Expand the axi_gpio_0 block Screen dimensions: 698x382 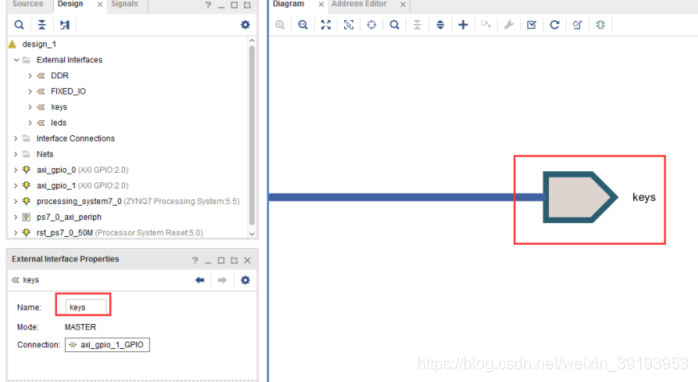coord(16,170)
